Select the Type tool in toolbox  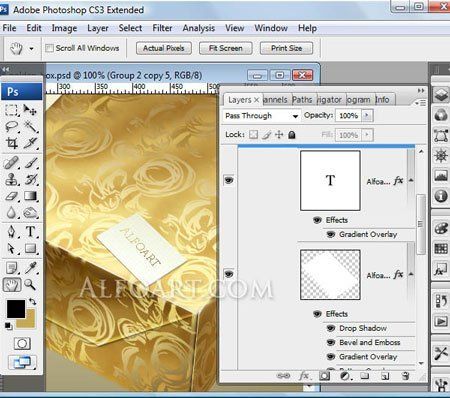point(30,232)
